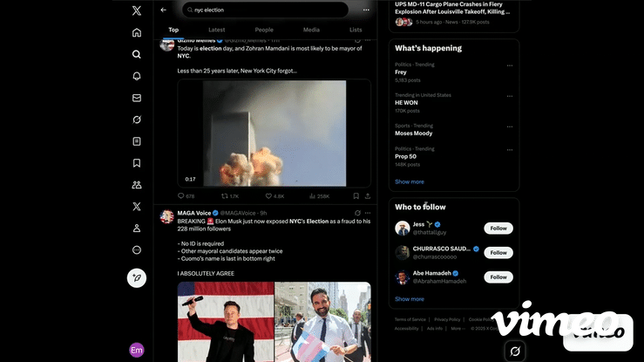Open the Home feed from sidebar
The image size is (644, 362).
point(137,33)
